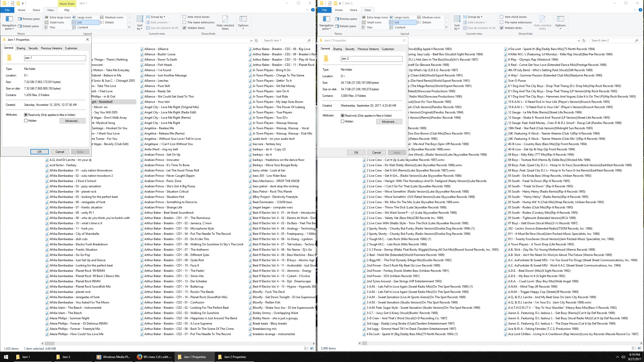Toggle Read-only in Jam 1 Properties
The width and height of the screenshot is (644, 362).
click(x=26, y=115)
